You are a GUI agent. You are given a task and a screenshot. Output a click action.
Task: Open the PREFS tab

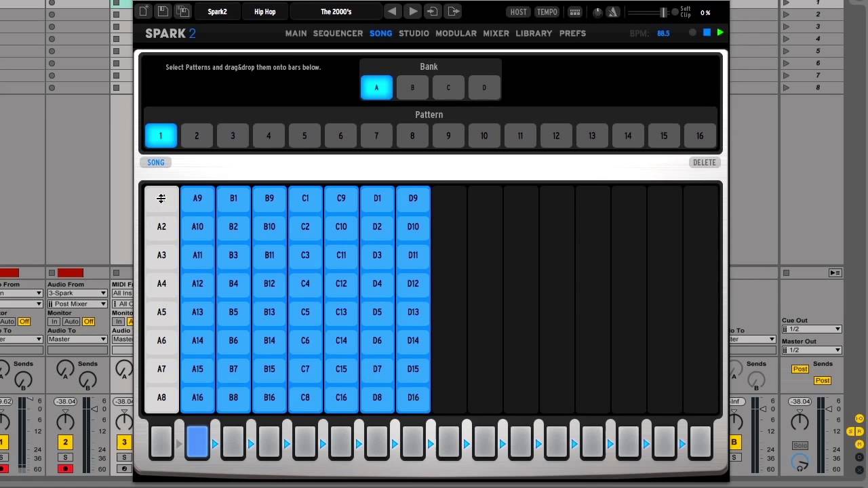tap(572, 33)
